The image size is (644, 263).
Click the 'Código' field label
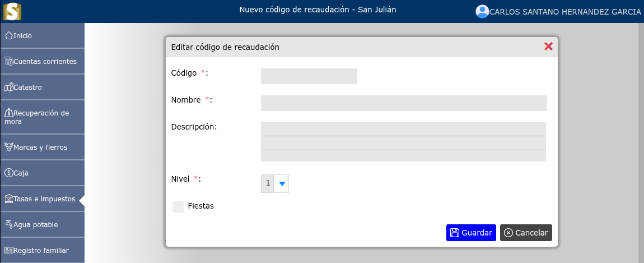[184, 73]
